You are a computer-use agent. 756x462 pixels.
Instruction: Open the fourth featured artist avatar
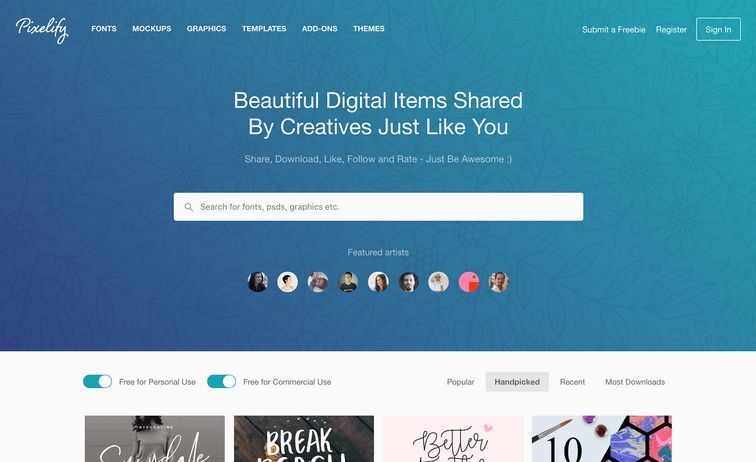[x=348, y=282]
